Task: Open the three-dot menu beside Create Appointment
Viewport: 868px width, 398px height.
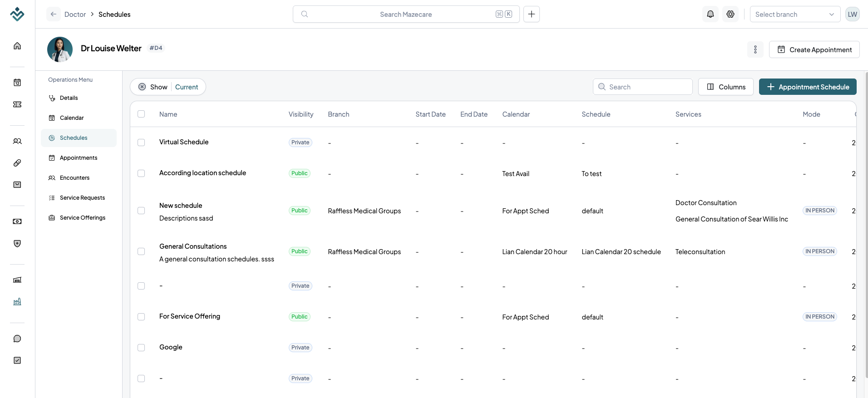Action: (755, 49)
